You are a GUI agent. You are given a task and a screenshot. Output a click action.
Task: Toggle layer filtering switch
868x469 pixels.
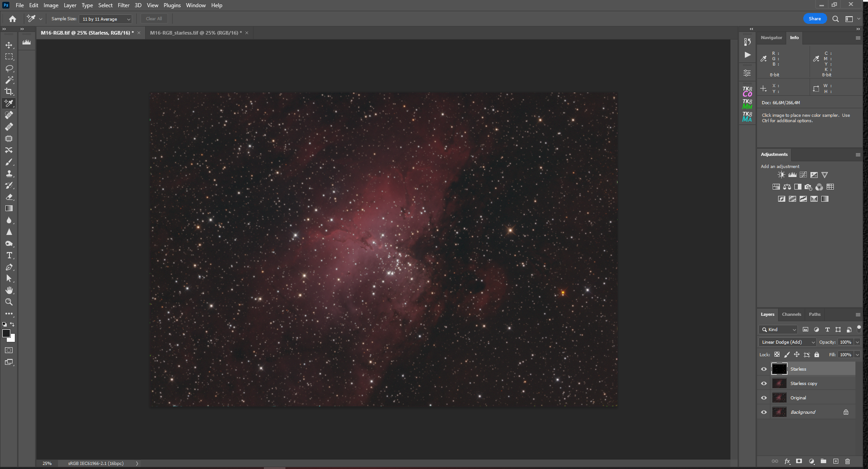pos(859,328)
